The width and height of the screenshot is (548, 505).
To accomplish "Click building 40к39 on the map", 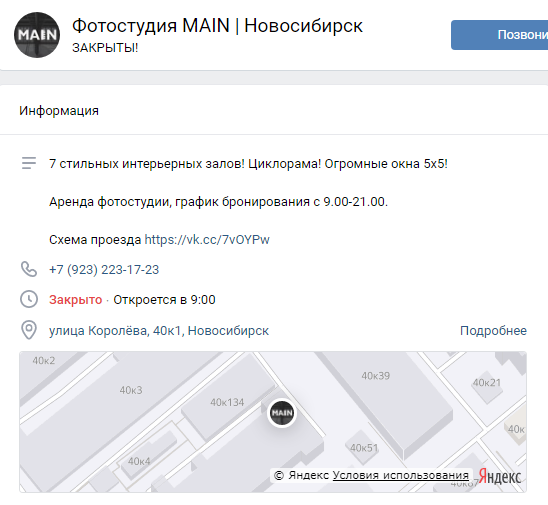I will click(x=376, y=376).
